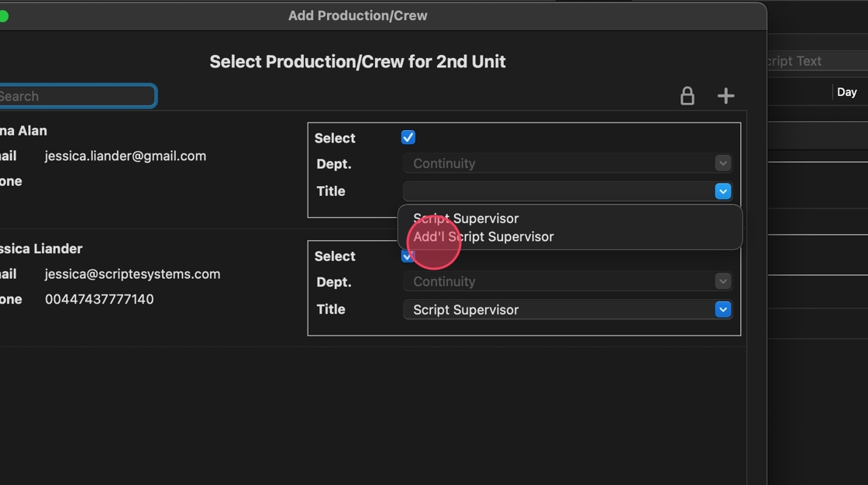The width and height of the screenshot is (868, 485).
Task: Click the Day column header
Action: 846,92
